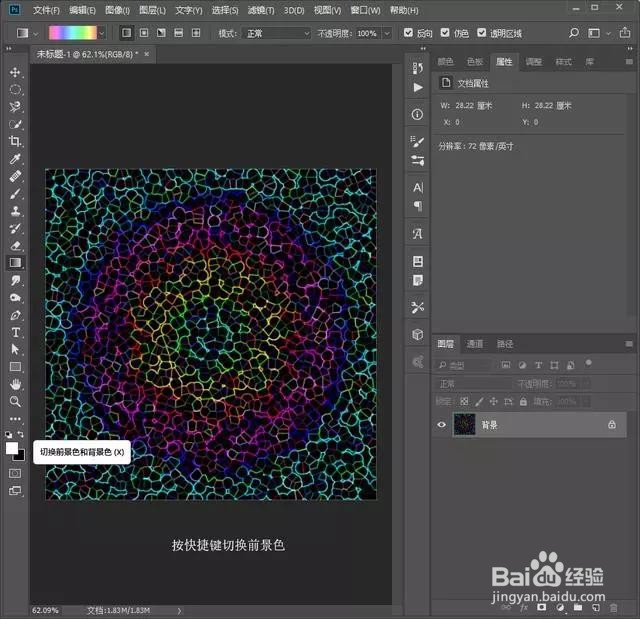
Task: Select the Path Selection tool
Action: [x=15, y=349]
